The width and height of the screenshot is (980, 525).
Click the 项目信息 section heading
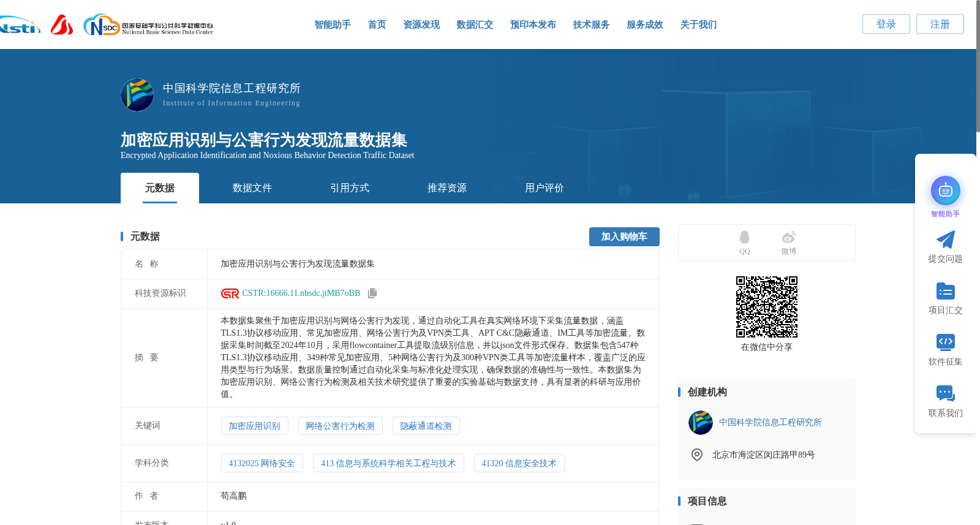pos(707,501)
